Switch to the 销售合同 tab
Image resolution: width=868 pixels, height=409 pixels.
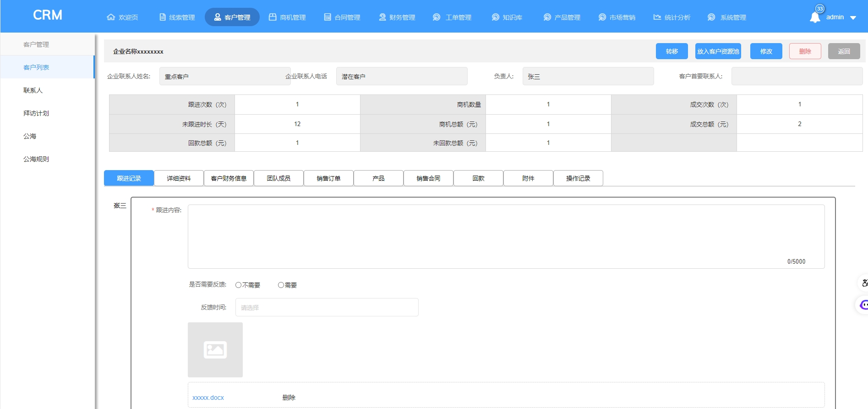[x=428, y=178]
